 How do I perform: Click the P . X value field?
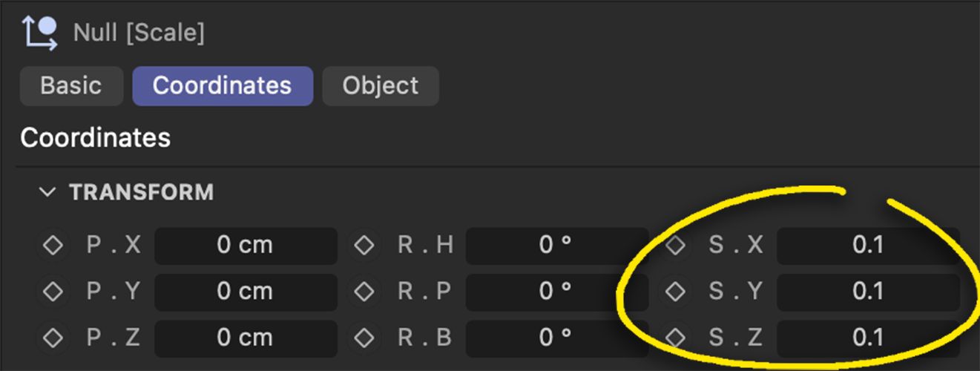click(246, 246)
